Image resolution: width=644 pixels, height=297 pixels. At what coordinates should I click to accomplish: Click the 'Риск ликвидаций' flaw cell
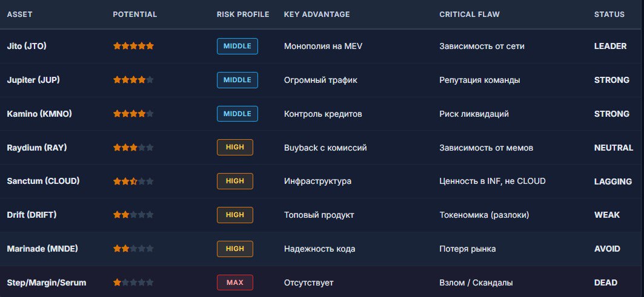474,114
